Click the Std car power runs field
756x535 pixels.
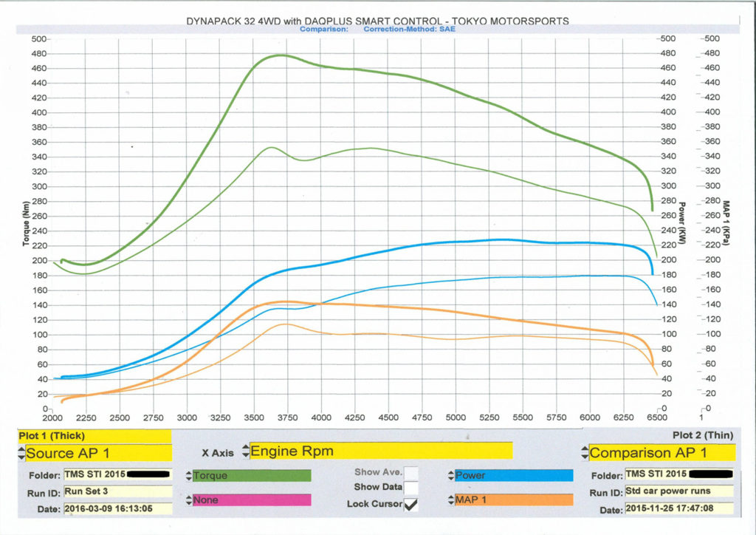click(678, 491)
